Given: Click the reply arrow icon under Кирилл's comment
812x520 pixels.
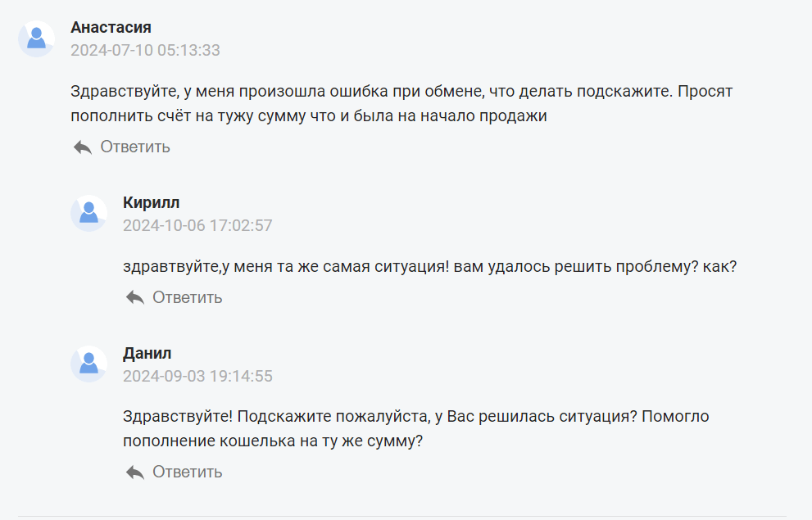Looking at the screenshot, I should click(134, 297).
